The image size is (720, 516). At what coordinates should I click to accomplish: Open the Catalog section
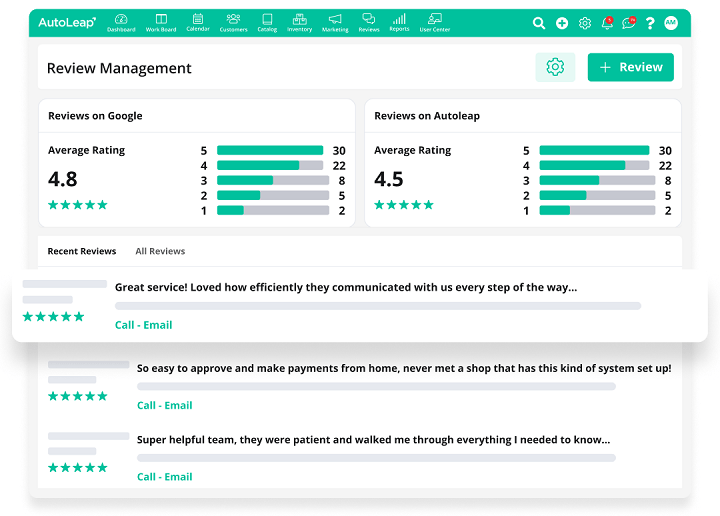point(267,22)
